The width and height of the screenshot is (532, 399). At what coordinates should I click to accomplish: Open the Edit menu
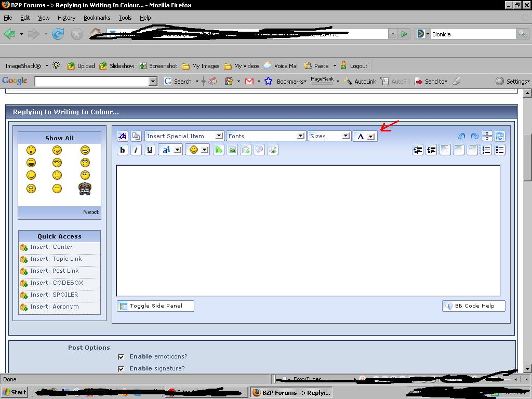pos(25,18)
